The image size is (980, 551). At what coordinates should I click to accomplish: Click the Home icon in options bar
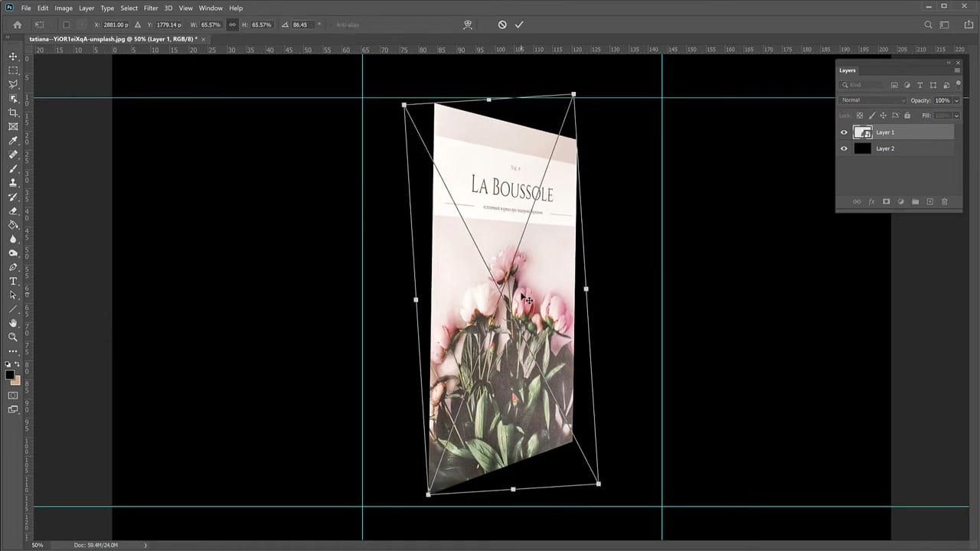pyautogui.click(x=17, y=24)
